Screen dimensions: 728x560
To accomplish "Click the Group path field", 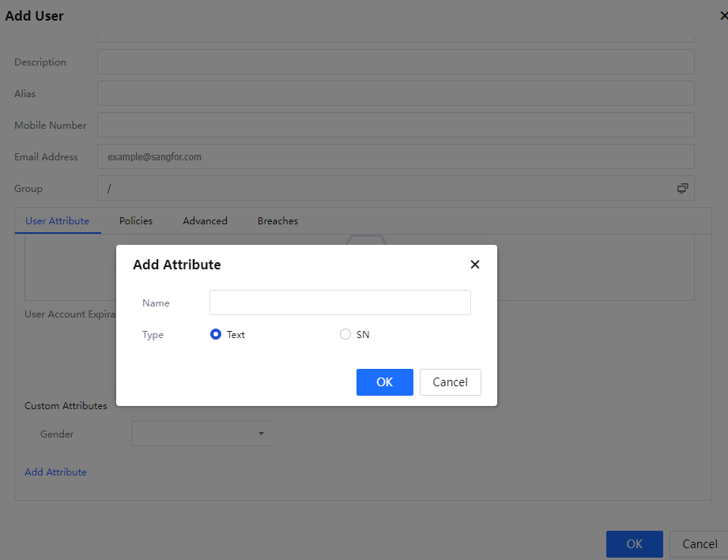I will pos(379,188).
